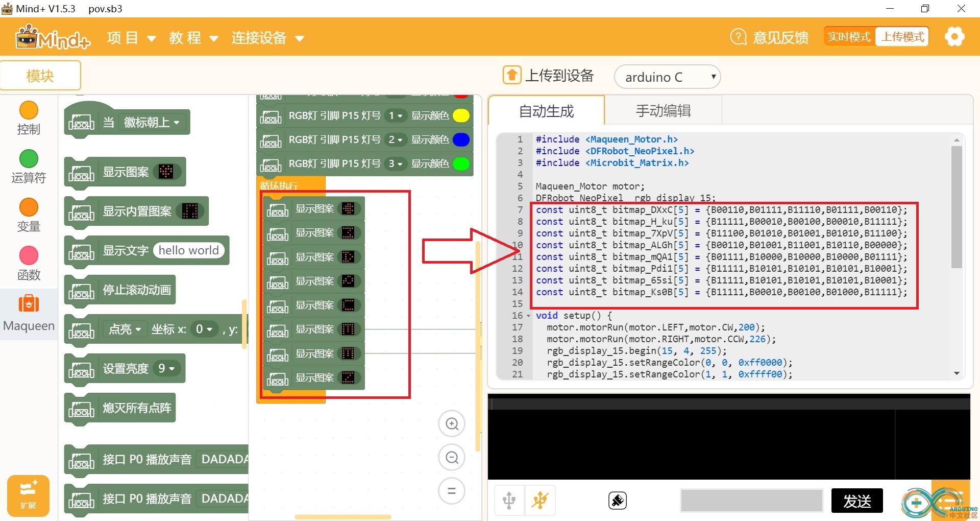Open the arduino C language dropdown
This screenshot has height=521, width=980.
click(x=668, y=77)
